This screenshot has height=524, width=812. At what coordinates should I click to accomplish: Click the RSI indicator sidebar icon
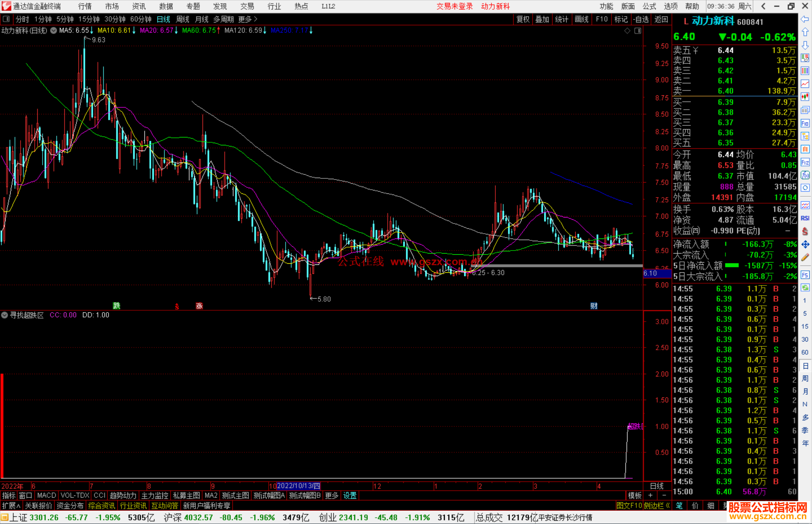805,218
